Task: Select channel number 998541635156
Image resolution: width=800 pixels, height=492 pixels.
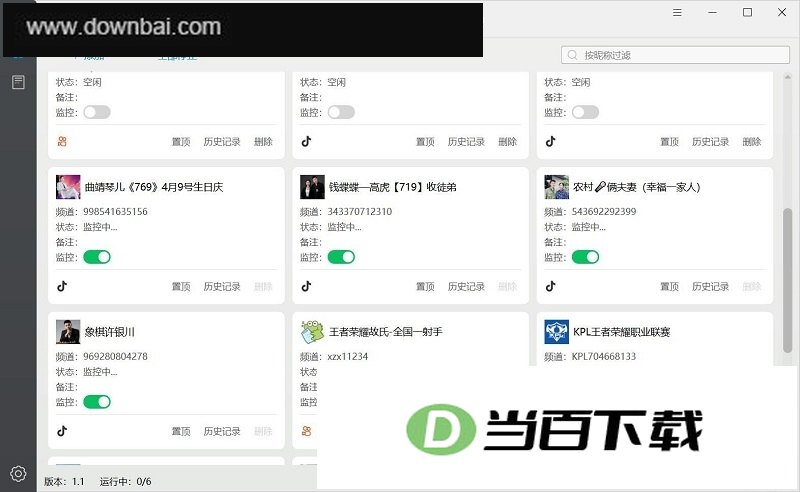Action: coord(115,211)
